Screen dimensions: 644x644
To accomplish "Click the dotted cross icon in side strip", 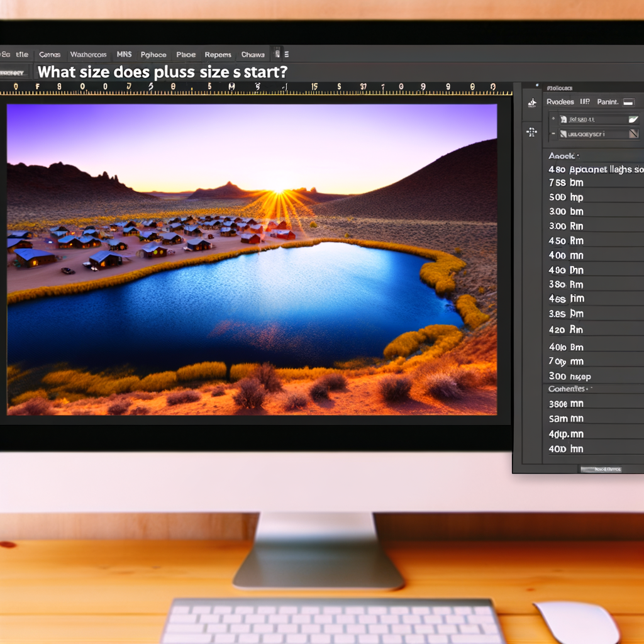I will pyautogui.click(x=531, y=132).
